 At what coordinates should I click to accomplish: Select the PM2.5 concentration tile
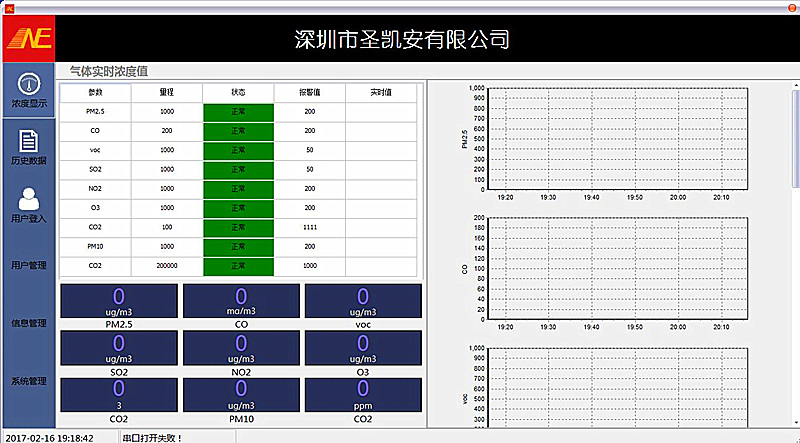coord(119,301)
